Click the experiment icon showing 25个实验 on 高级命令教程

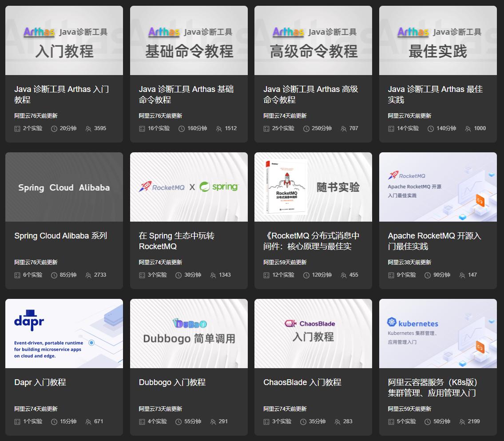point(266,128)
